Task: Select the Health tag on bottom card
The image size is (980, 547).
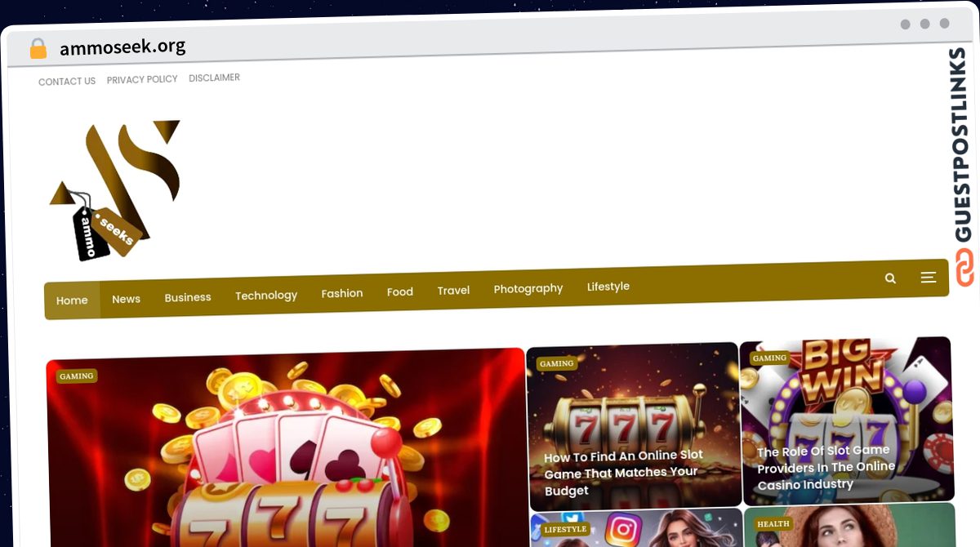Action: 773,524
